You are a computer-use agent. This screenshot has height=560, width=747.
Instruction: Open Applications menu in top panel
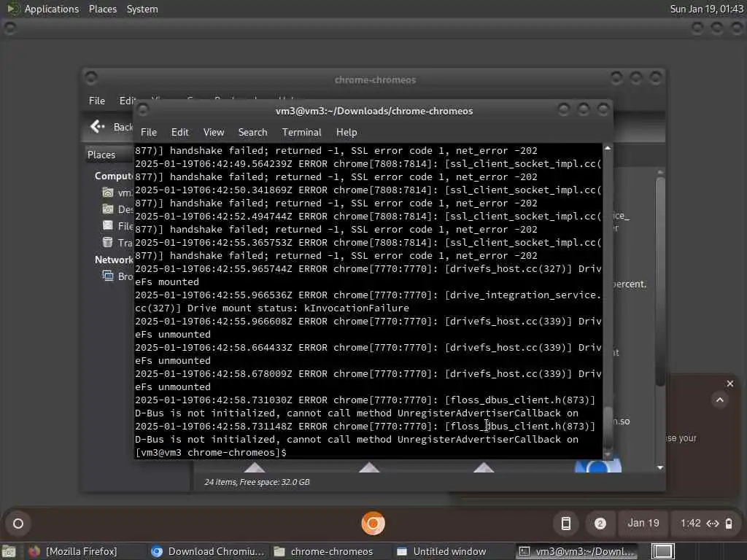click(x=52, y=9)
